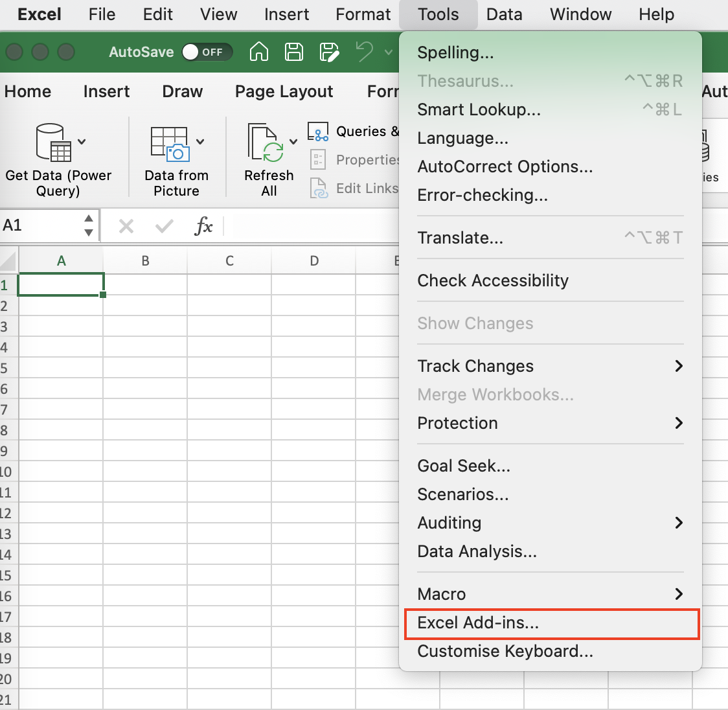Screen dimensions: 728x710
Task: Select column B header
Action: [x=145, y=261]
